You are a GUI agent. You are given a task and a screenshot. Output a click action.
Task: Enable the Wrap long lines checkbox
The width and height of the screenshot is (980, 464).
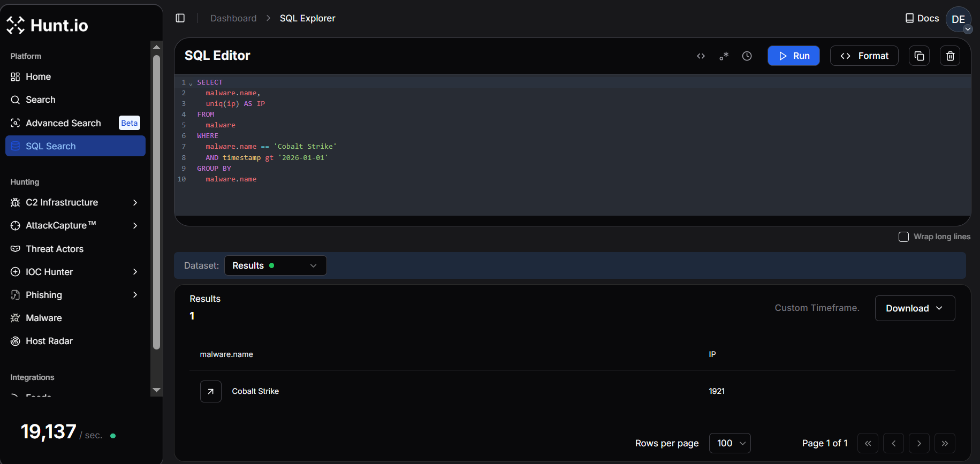(903, 237)
